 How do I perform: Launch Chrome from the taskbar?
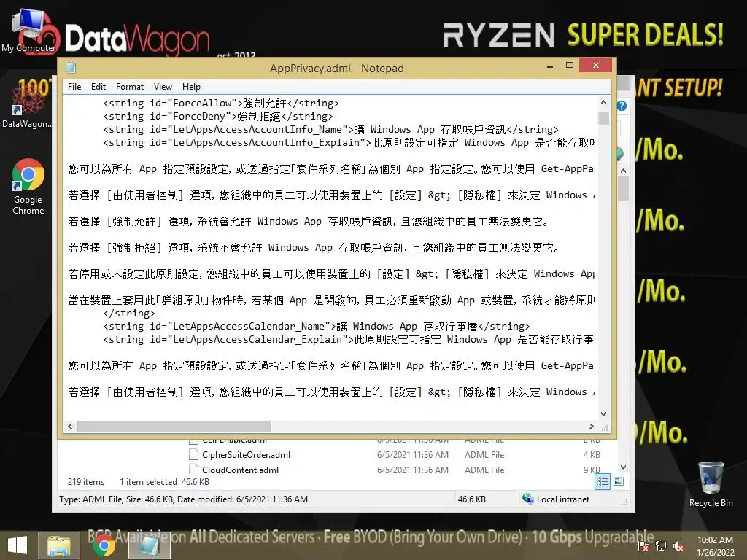click(x=104, y=545)
